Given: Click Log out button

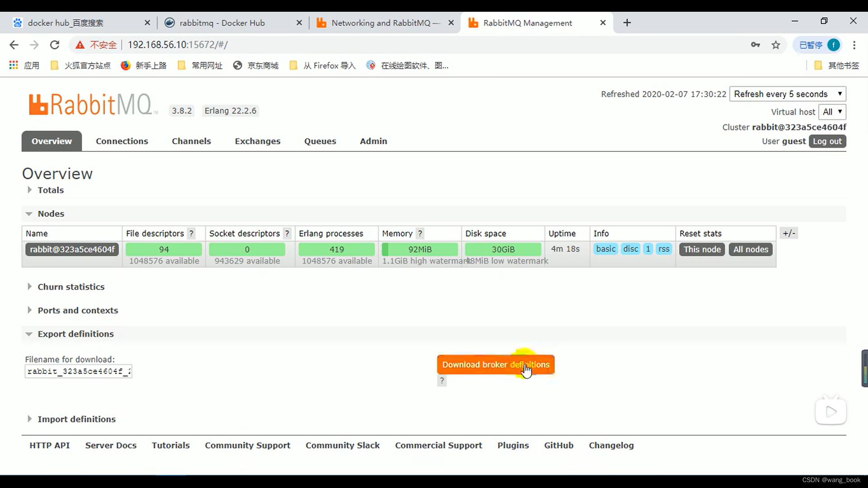Looking at the screenshot, I should pos(827,141).
